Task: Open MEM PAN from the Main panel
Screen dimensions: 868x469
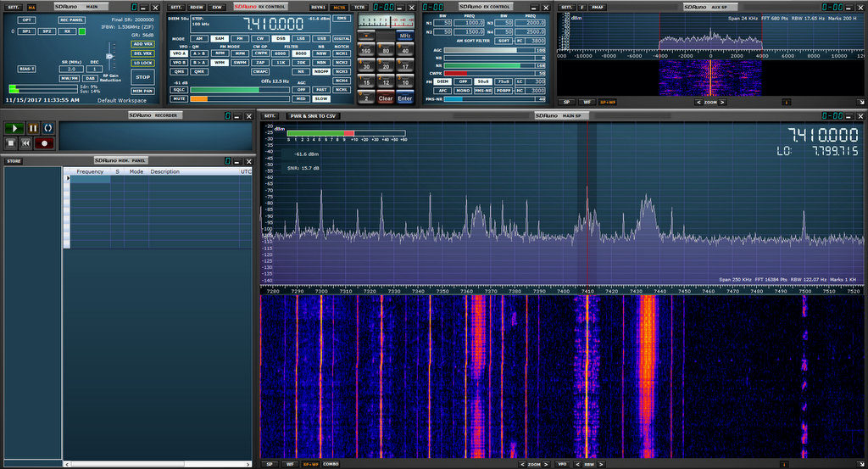Action: pyautogui.click(x=142, y=91)
